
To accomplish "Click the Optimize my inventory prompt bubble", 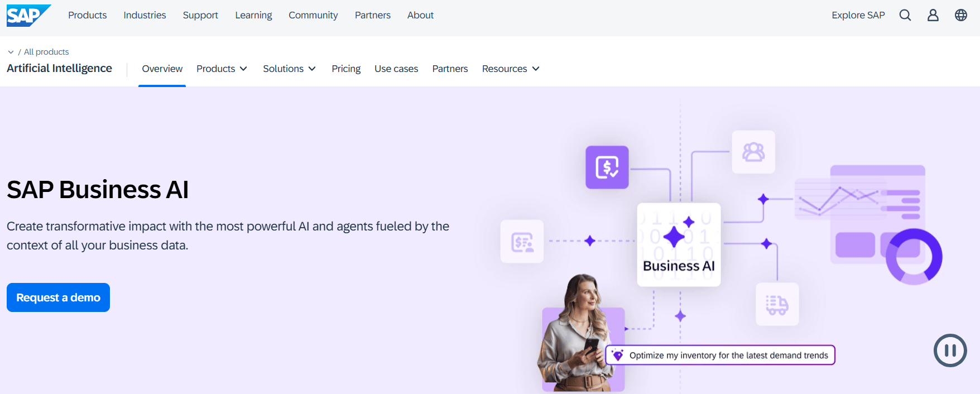I will tap(720, 355).
